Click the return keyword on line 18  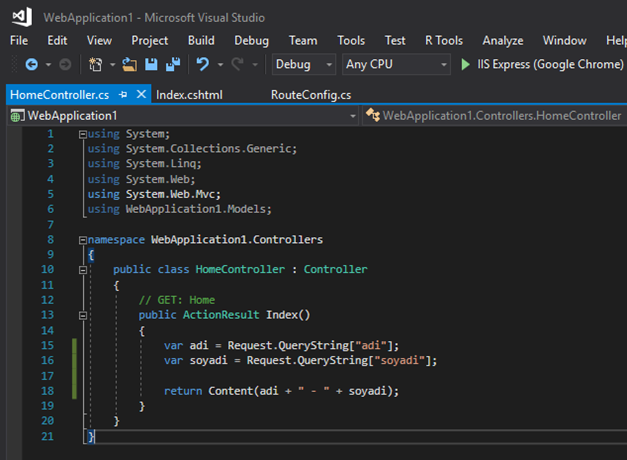[x=183, y=391]
